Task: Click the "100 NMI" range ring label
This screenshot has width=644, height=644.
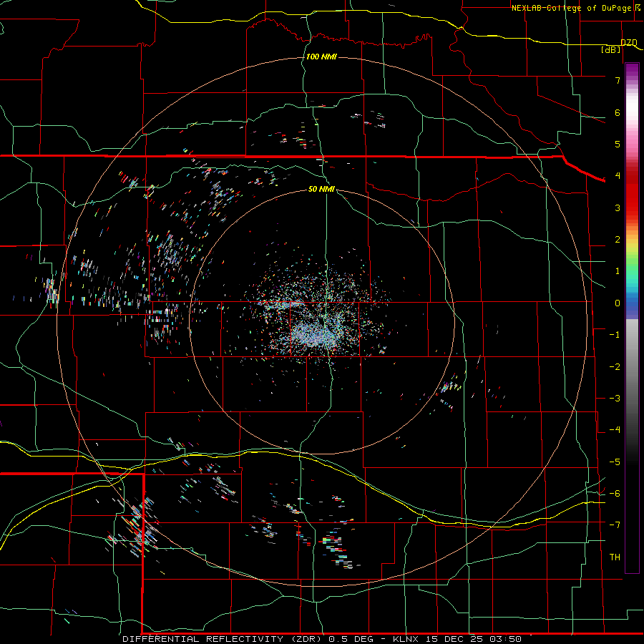Action: point(321,57)
